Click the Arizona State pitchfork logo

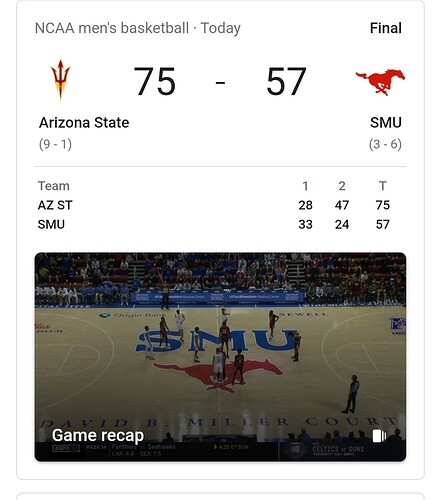[60, 80]
